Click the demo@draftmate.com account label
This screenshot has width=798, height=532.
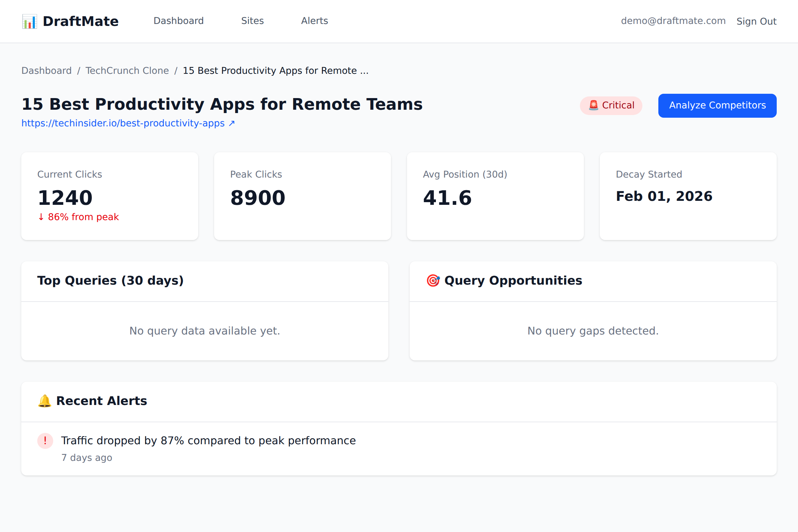pos(673,21)
